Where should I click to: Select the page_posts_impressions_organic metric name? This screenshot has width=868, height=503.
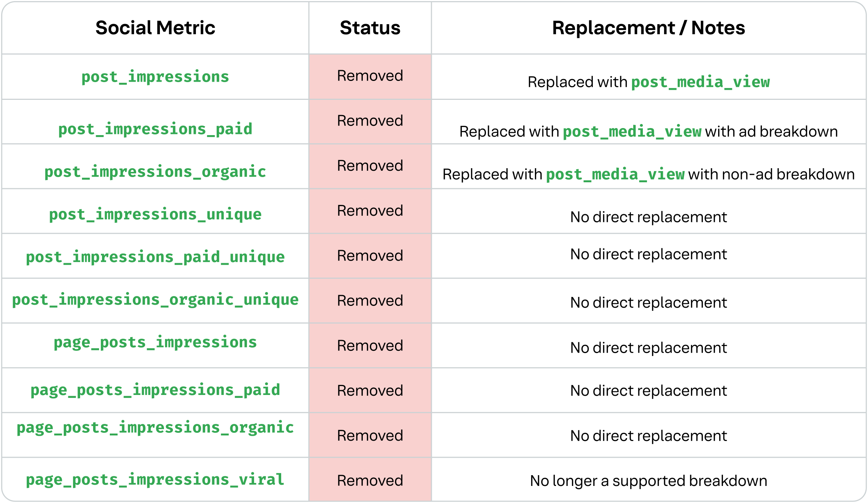pyautogui.click(x=155, y=428)
